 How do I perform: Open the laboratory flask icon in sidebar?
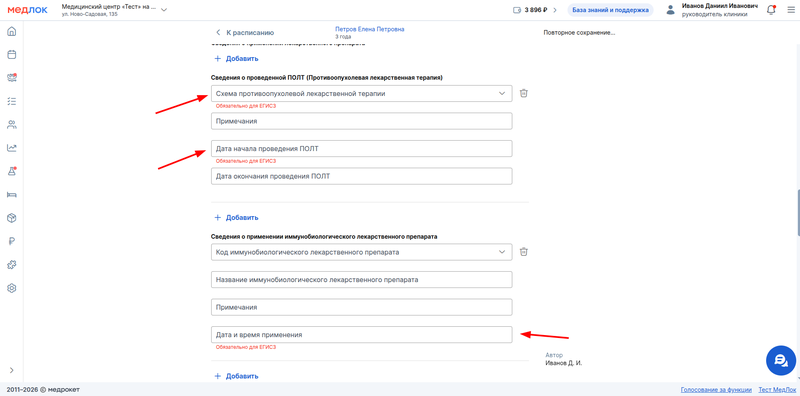[12, 171]
